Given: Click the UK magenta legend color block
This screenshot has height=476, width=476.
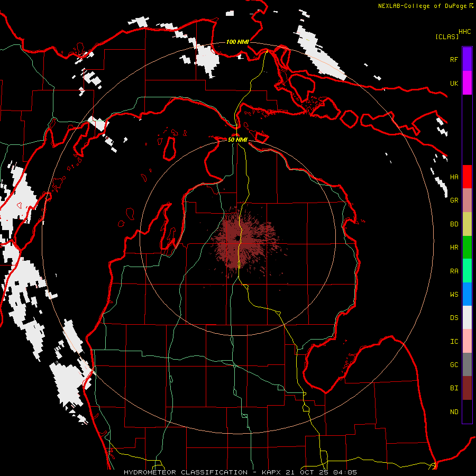Looking at the screenshot, I should point(467,83).
